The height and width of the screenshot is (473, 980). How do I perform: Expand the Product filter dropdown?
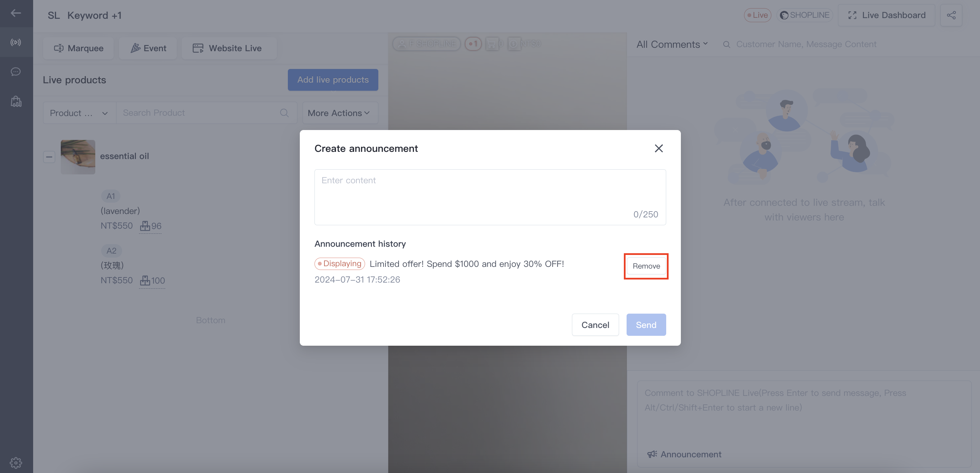80,113
